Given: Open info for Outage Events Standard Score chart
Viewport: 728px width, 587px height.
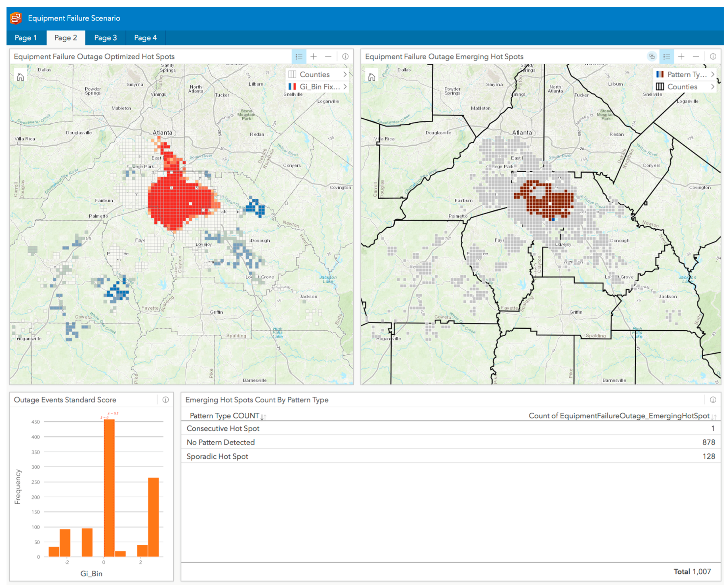Looking at the screenshot, I should [165, 400].
